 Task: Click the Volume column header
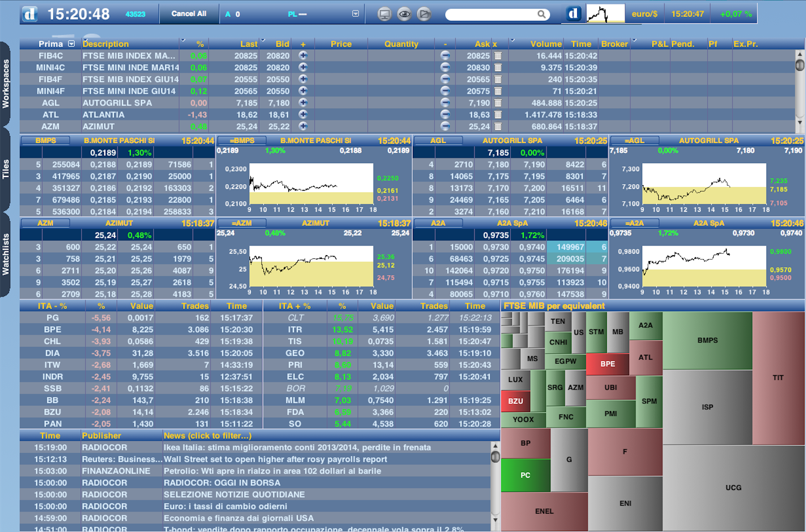pos(546,44)
